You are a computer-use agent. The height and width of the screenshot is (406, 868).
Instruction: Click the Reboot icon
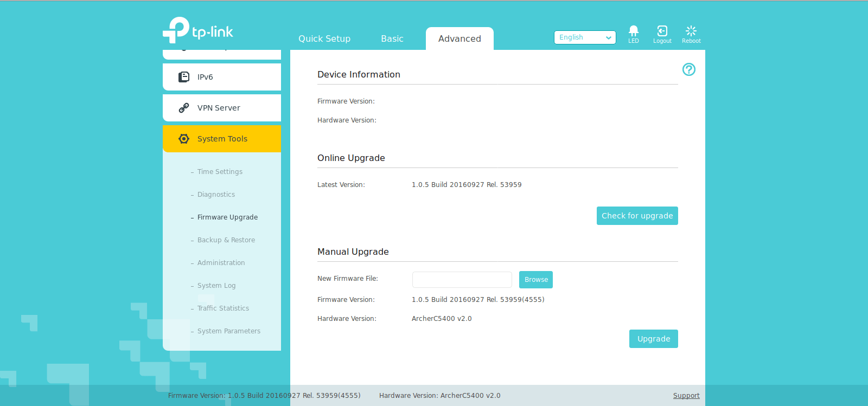click(x=691, y=30)
